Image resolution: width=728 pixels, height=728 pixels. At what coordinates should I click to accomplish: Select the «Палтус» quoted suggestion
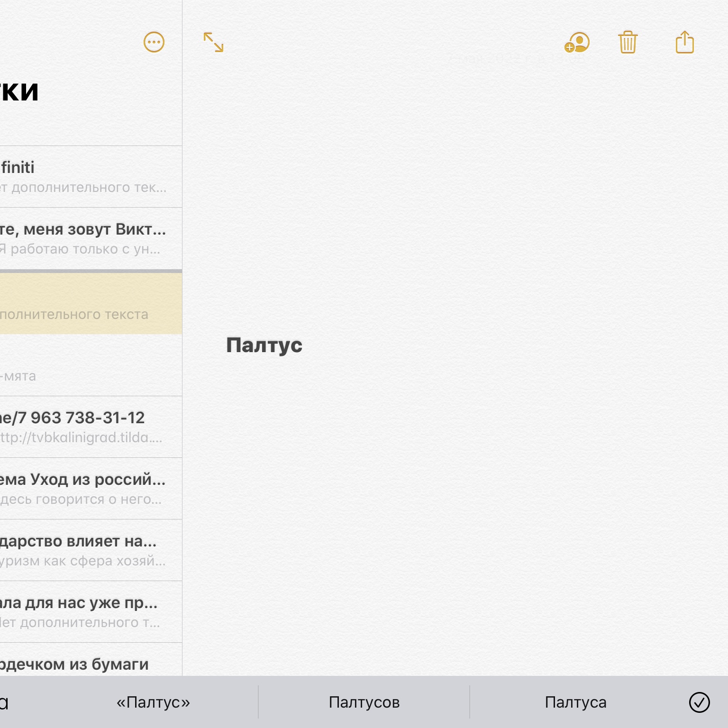(153, 702)
